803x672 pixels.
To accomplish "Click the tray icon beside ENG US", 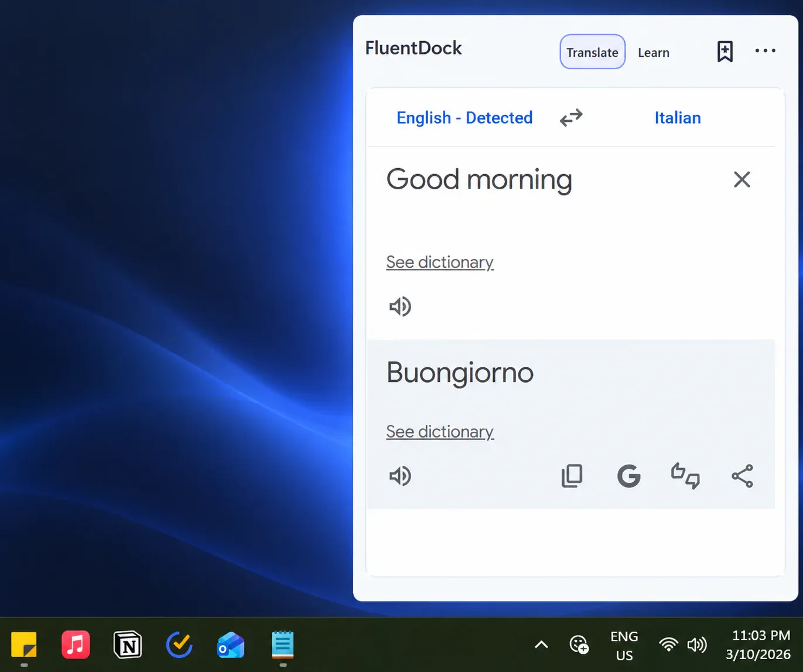I will 579,645.
